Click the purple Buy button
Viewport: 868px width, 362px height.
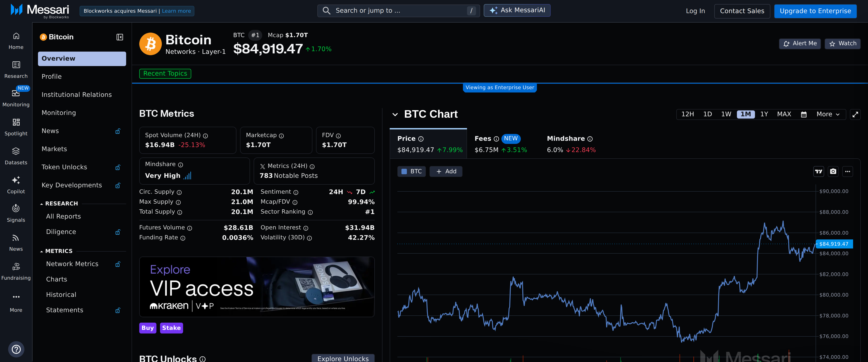click(148, 328)
